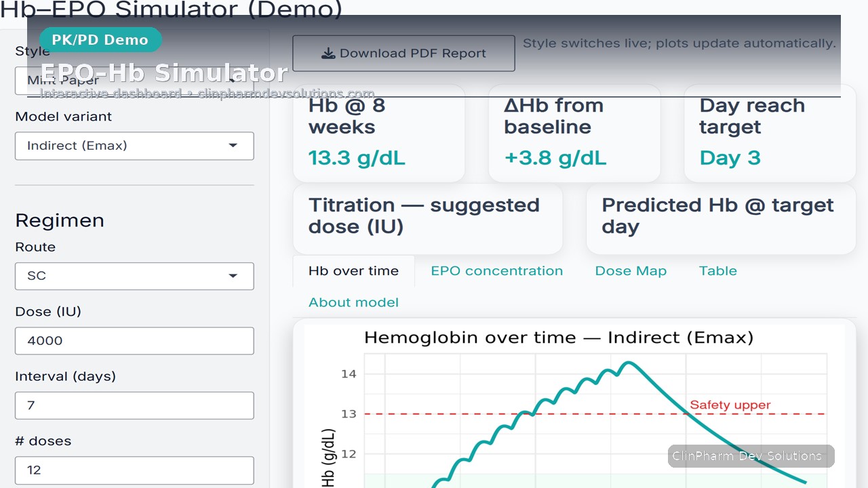The height and width of the screenshot is (488, 868).
Task: Select the Hb over time tab
Action: [x=353, y=270]
